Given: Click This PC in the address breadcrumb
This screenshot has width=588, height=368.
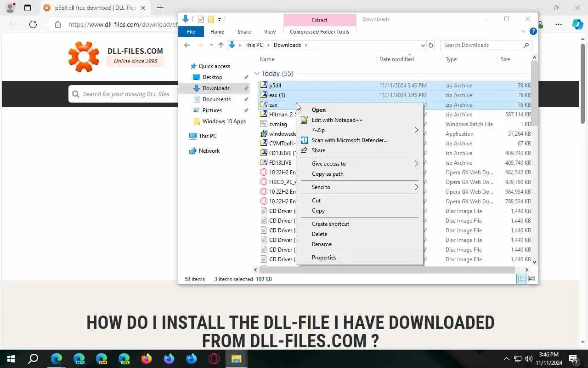Looking at the screenshot, I should (254, 45).
